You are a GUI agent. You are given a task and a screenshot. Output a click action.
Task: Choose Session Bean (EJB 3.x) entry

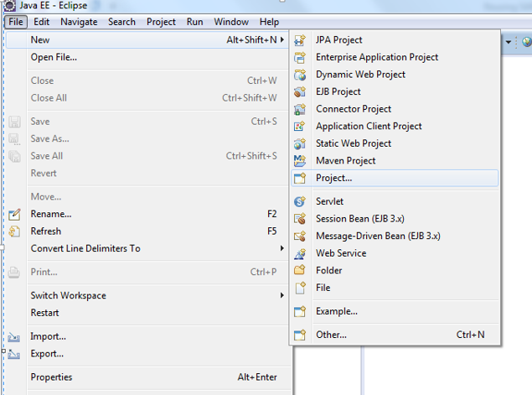[395, 219]
